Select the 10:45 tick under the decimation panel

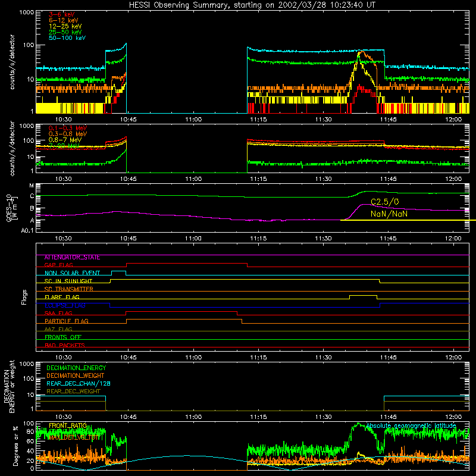coord(128,417)
